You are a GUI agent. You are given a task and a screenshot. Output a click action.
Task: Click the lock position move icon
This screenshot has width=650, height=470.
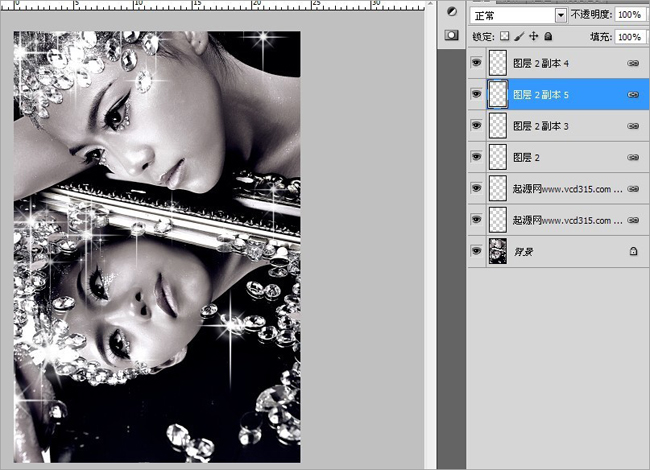point(533,37)
